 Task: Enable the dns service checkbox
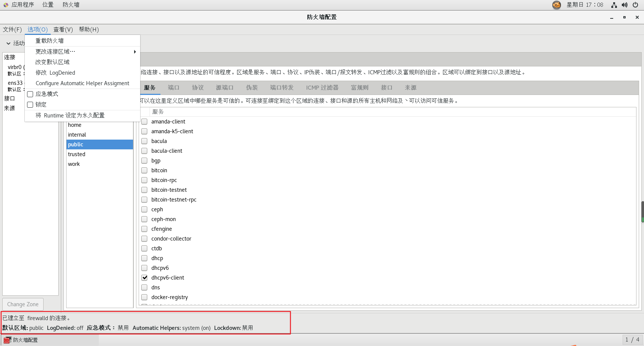[144, 287]
